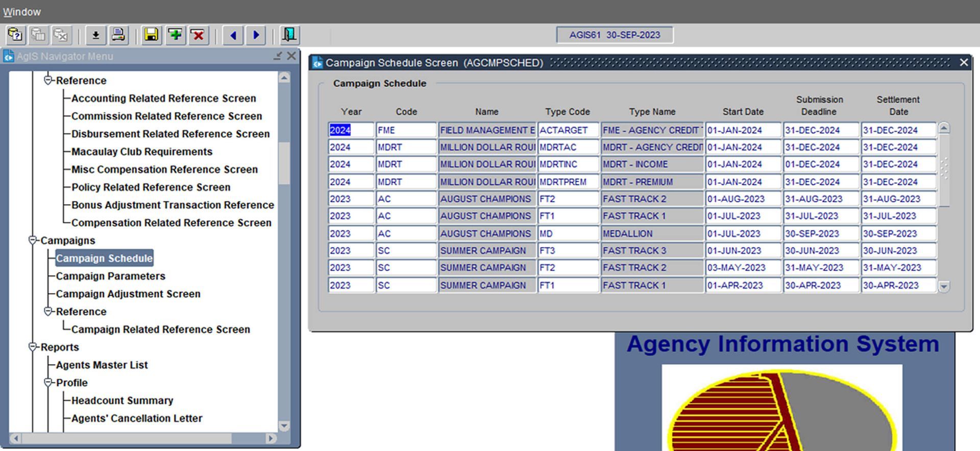Click the FT3 type code cell
Image resolution: width=980 pixels, height=451 pixels.
[x=568, y=251]
